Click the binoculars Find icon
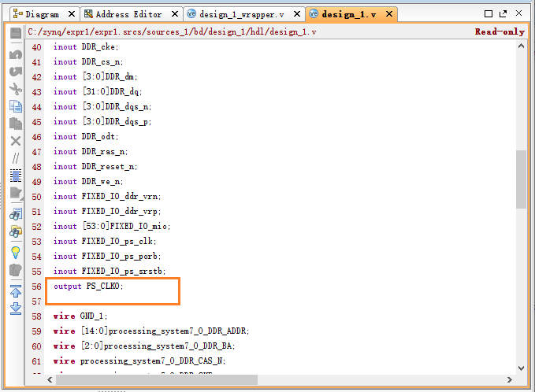Image resolution: width=535 pixels, height=392 pixels. (15, 214)
